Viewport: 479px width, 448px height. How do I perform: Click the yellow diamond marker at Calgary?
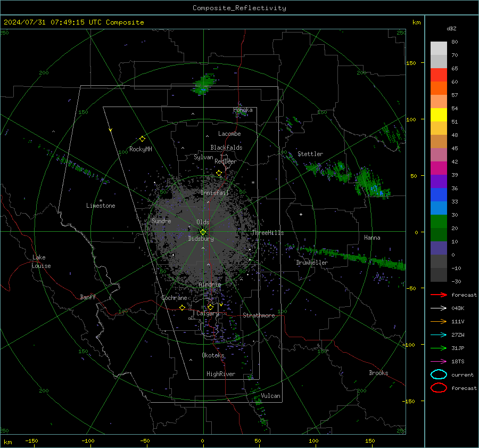210,307
